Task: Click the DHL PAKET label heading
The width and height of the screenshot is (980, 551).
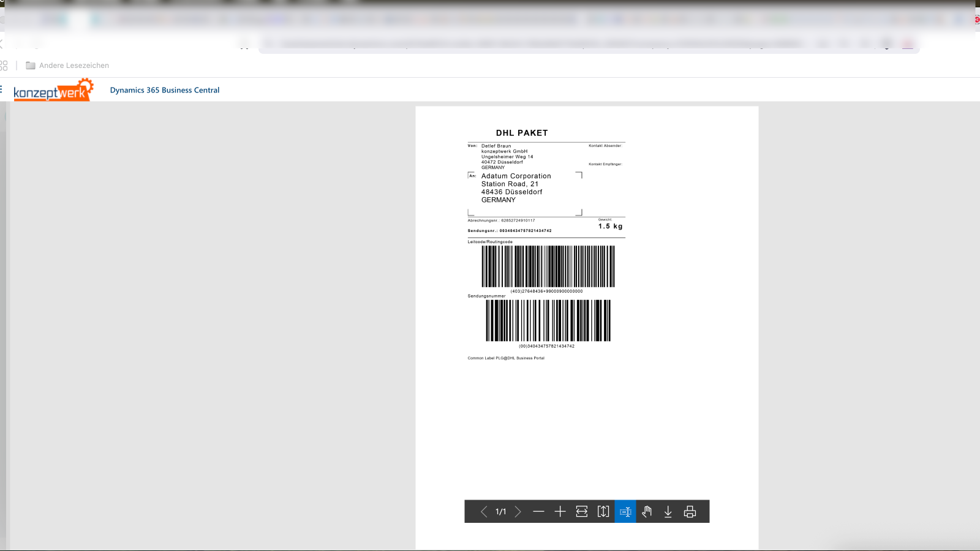Action: coord(522,133)
